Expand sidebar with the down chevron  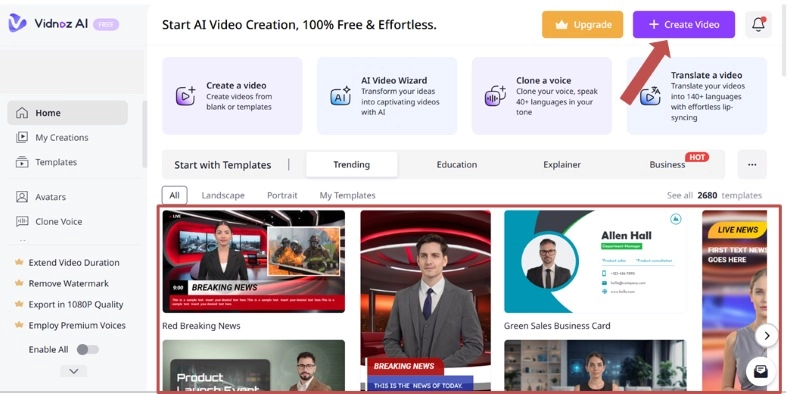73,371
